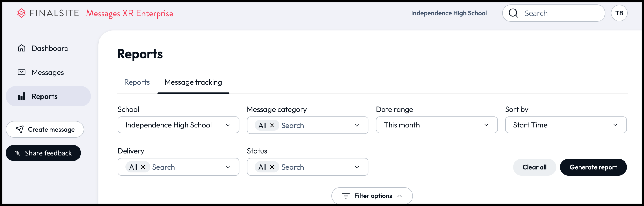Click the Messages envelope icon
This screenshot has width=644, height=206.
click(x=22, y=72)
